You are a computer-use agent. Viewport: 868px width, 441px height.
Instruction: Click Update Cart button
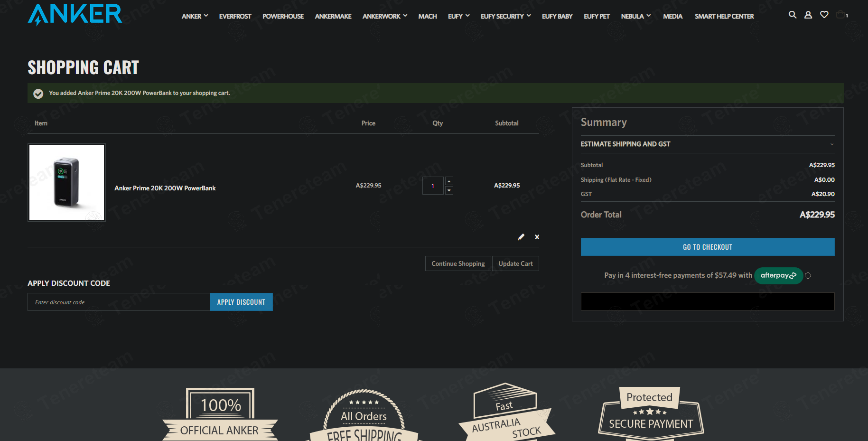tap(515, 263)
